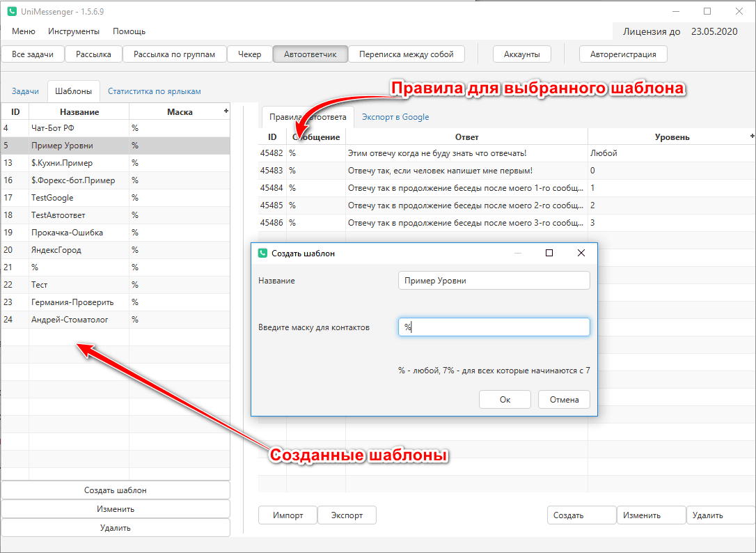Screen dimensions: 756x553
Task: Select the Прокачка-Ошибка template row
Action: coord(116,232)
